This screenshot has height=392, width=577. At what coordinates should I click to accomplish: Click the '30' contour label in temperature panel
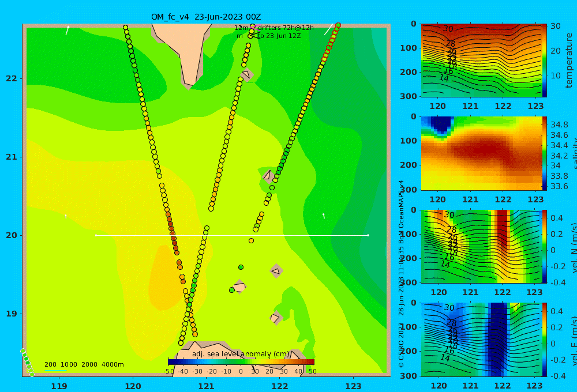tap(448, 29)
